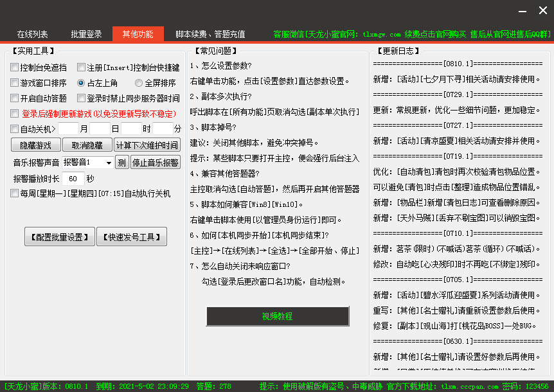Click status bar 密码: 123456 text
This screenshot has width=554, height=392.
point(525,386)
